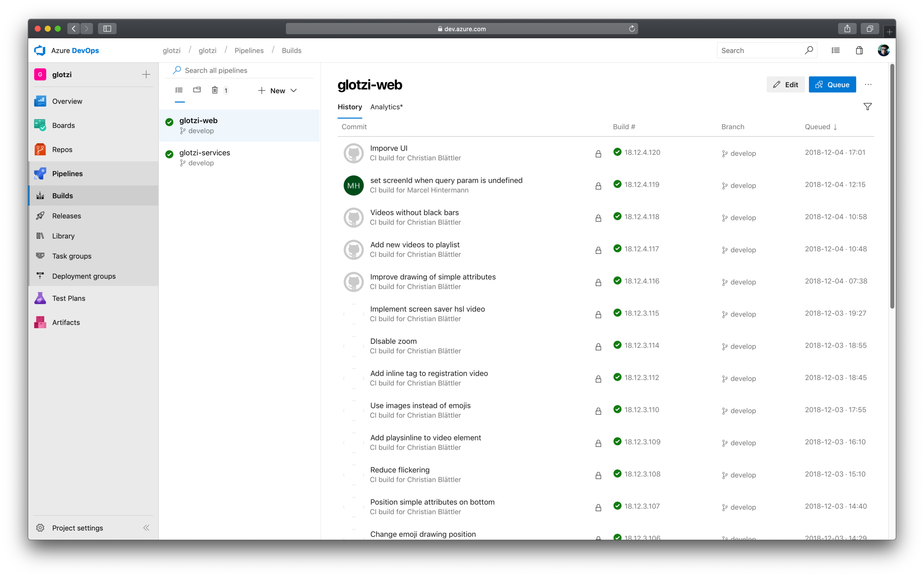The image size is (924, 577).
Task: Go back with Safari back arrow
Action: [x=74, y=28]
